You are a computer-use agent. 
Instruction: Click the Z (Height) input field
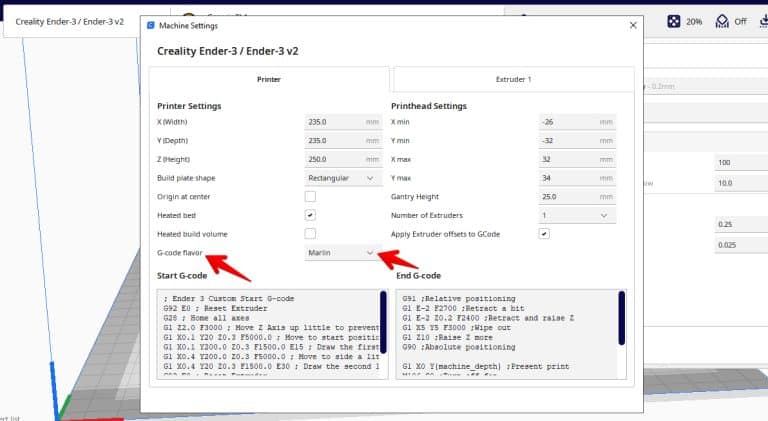(x=343, y=159)
